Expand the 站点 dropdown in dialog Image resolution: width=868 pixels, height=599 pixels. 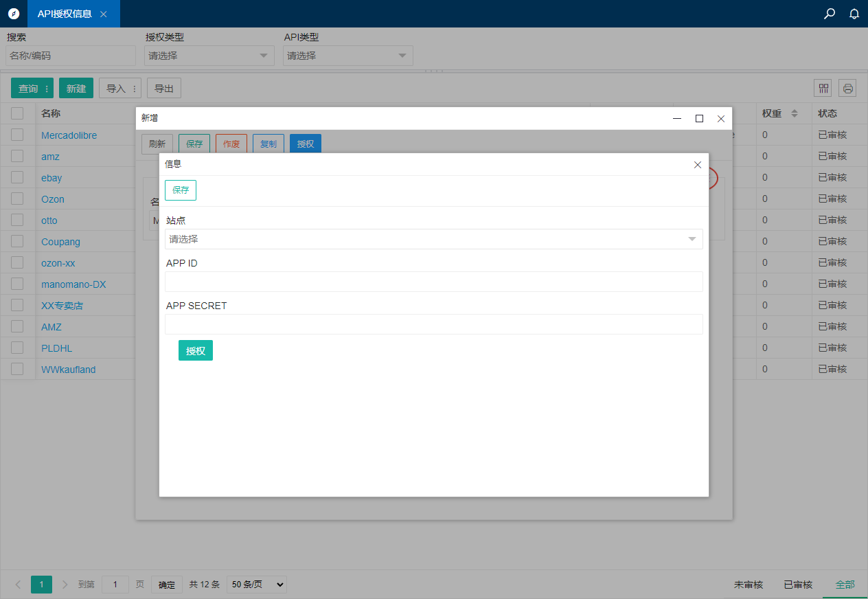433,239
